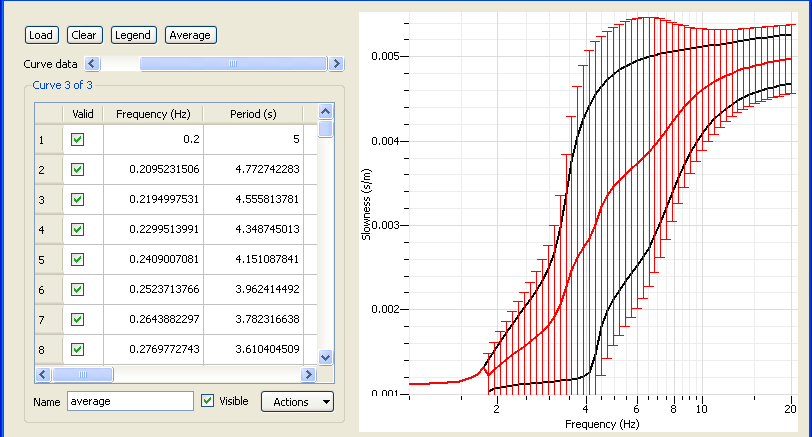Click the Average button
The height and width of the screenshot is (437, 812).
[x=190, y=35]
